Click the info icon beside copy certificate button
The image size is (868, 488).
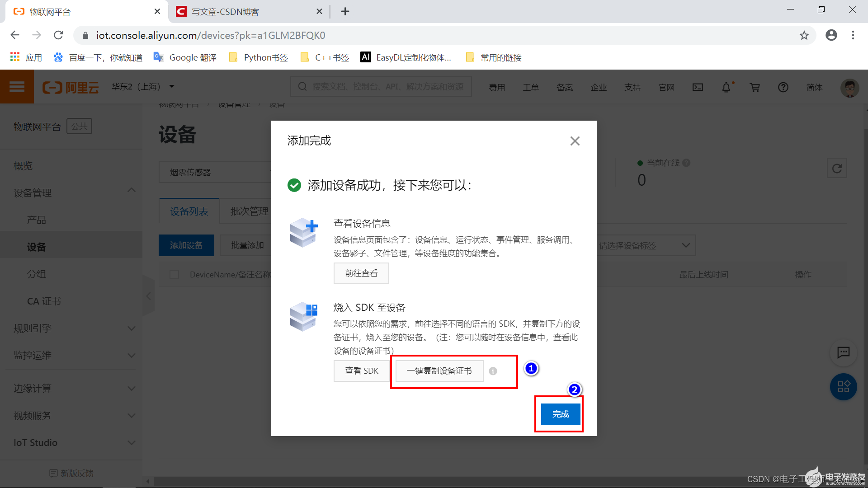(493, 371)
